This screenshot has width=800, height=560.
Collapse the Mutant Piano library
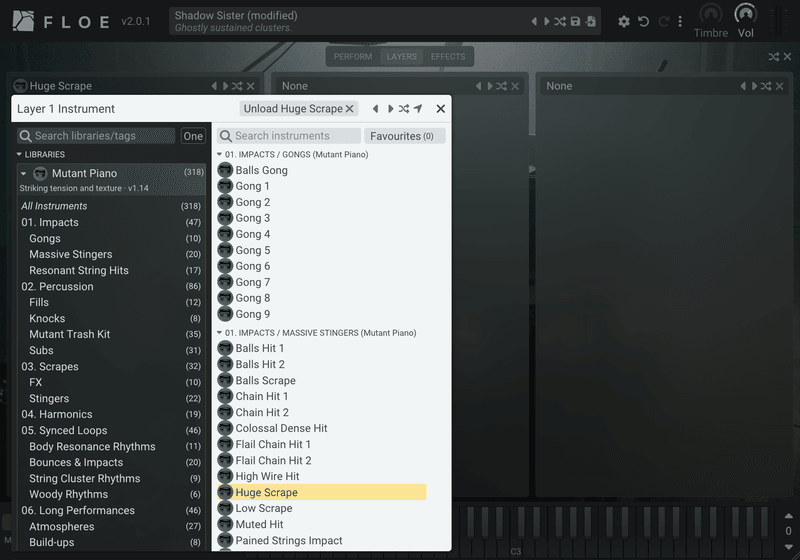23,173
